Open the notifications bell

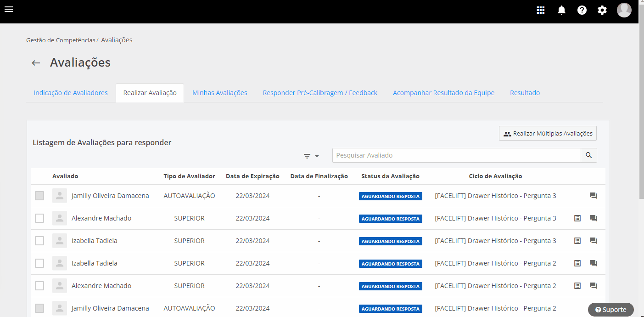[561, 10]
